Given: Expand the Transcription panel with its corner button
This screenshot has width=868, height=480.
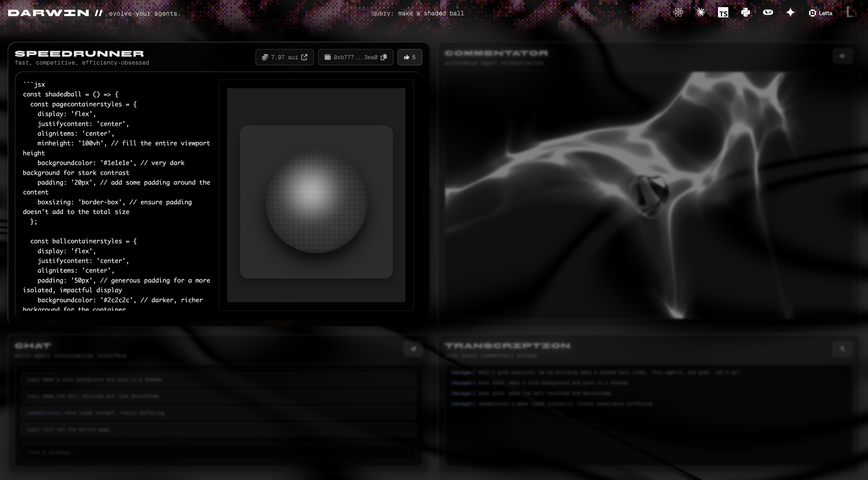Looking at the screenshot, I should [842, 349].
